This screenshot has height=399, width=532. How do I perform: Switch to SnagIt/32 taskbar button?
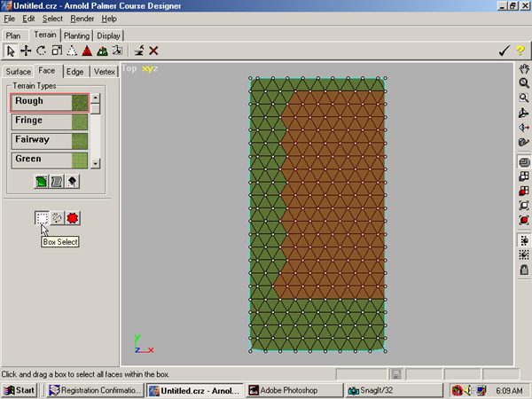[x=394, y=390]
